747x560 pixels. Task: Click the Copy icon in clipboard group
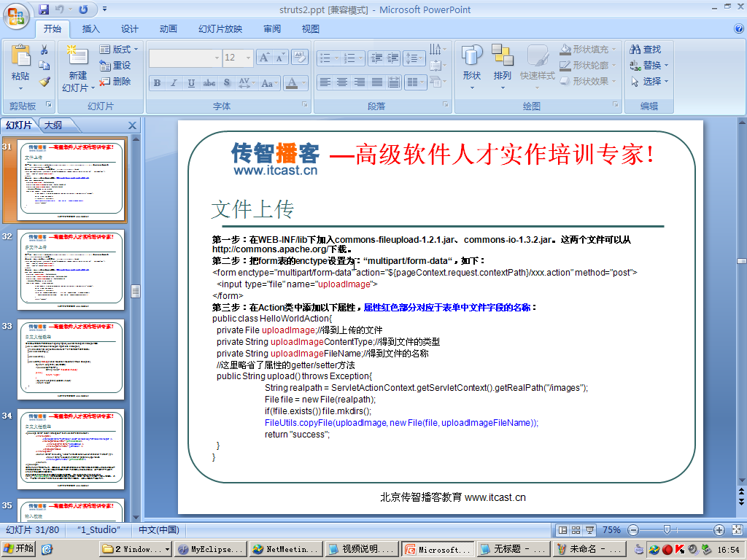click(44, 65)
